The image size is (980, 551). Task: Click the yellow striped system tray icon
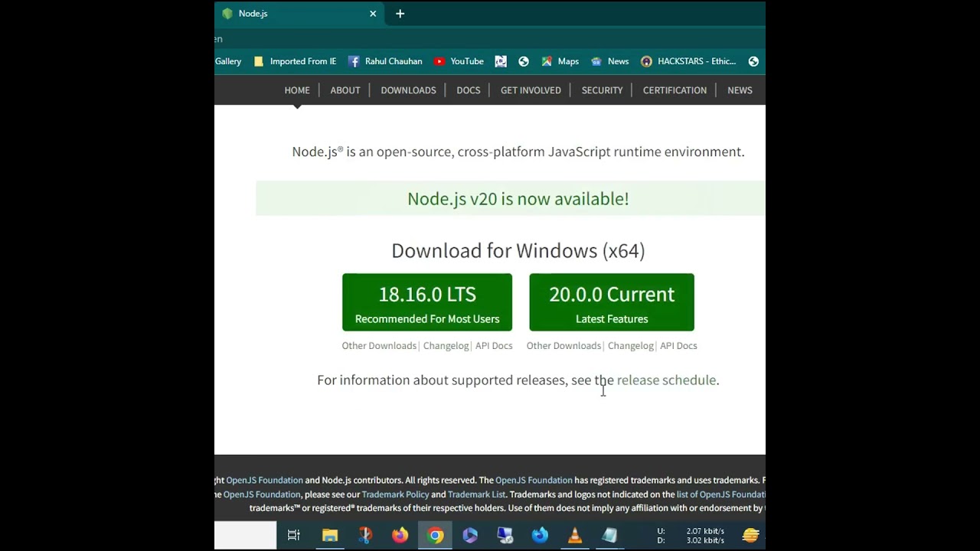coord(750,536)
